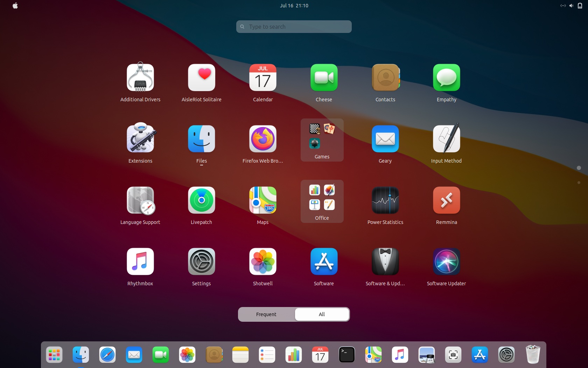588x368 pixels.
Task: Open Notes icon in dock
Action: coord(240,355)
